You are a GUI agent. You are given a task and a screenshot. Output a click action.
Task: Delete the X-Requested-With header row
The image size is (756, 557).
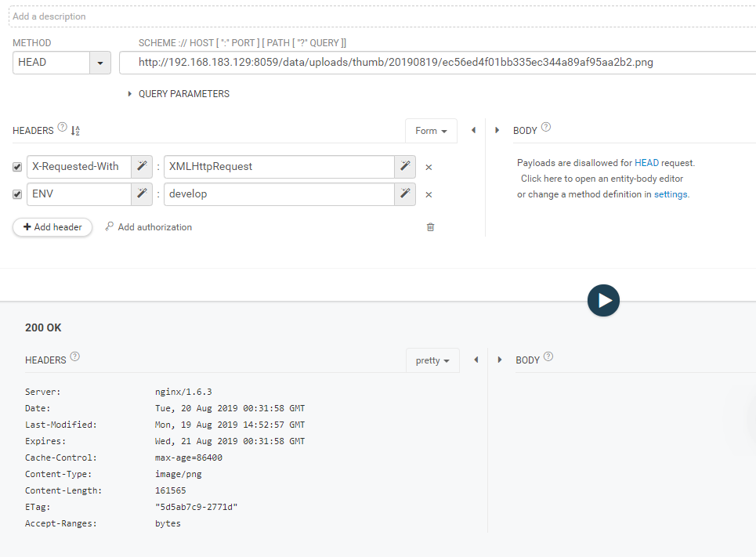point(429,167)
